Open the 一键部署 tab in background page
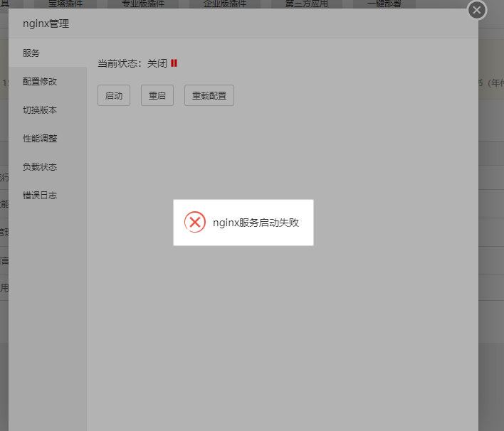Image resolution: width=504 pixels, height=431 pixels. (x=384, y=4)
